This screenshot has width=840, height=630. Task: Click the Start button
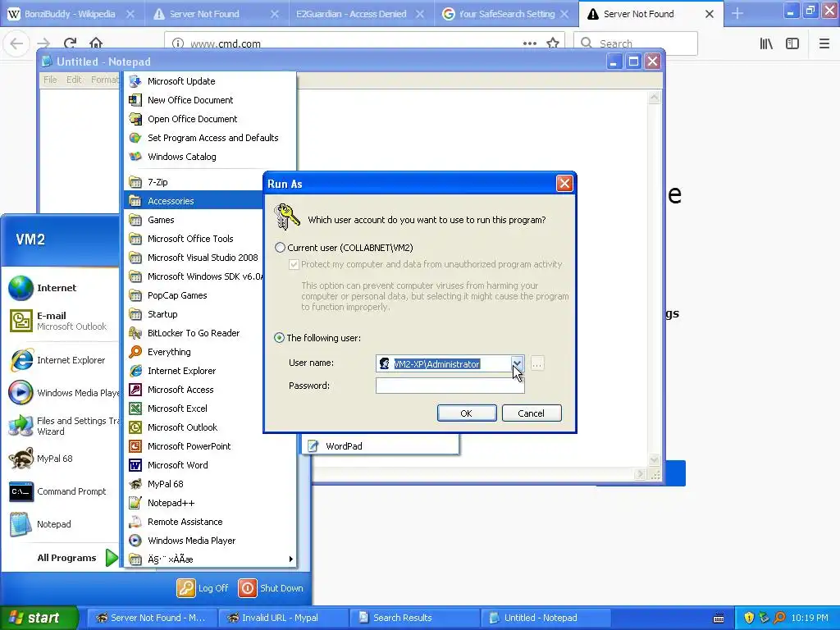coord(39,618)
